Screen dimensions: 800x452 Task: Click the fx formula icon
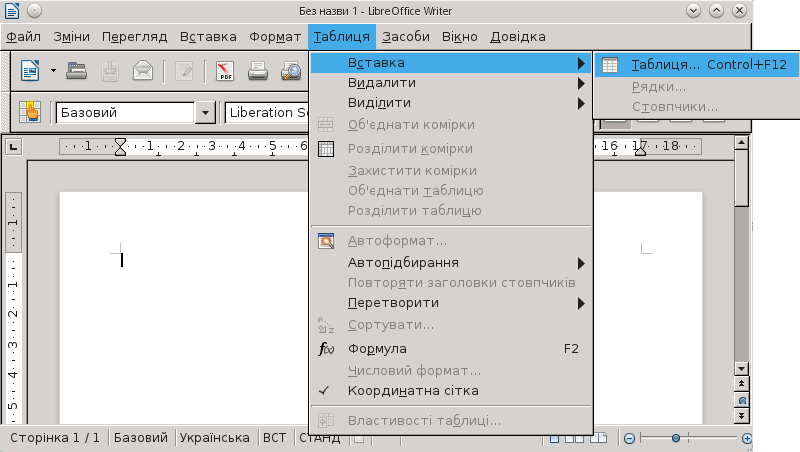click(x=326, y=349)
